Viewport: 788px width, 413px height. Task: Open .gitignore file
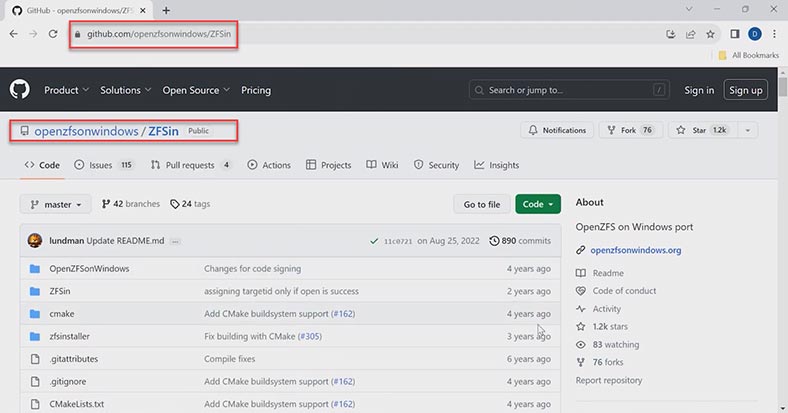67,381
